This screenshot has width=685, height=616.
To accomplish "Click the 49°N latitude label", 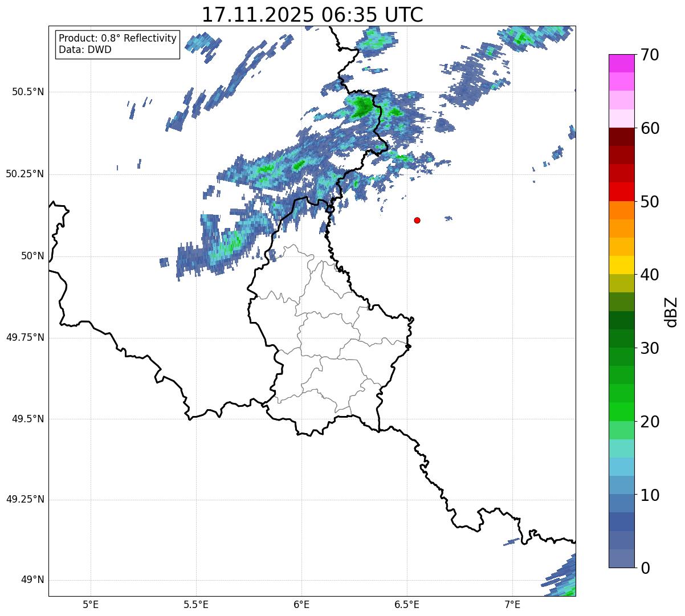I will click(x=32, y=580).
